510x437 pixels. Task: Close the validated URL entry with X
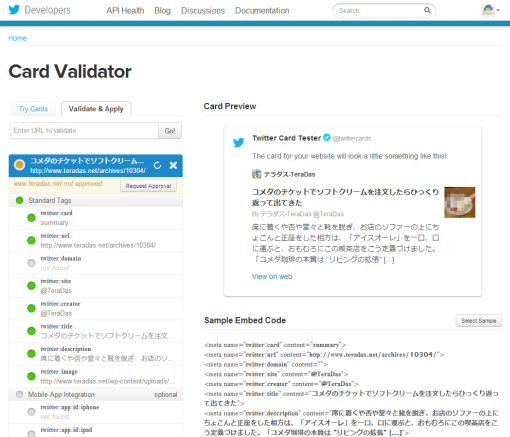[173, 165]
